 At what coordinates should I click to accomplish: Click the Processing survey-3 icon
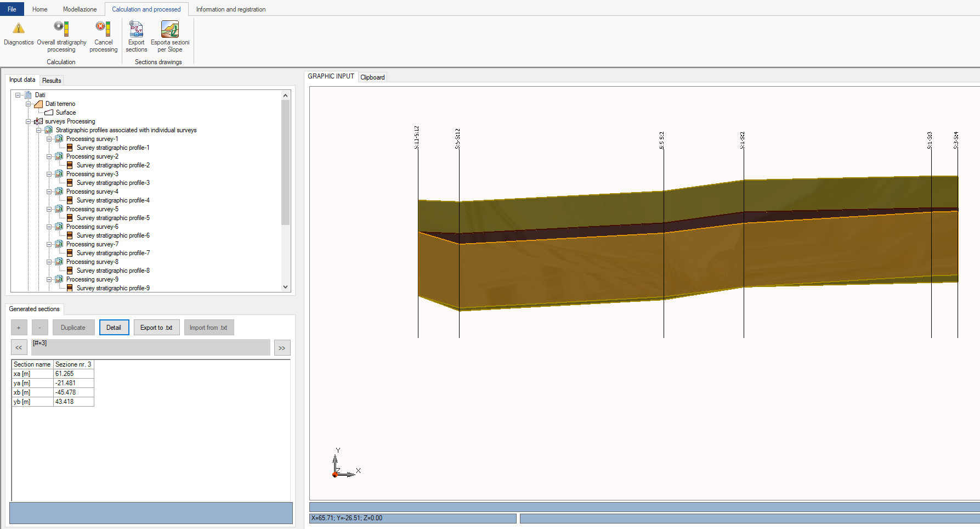click(x=59, y=174)
